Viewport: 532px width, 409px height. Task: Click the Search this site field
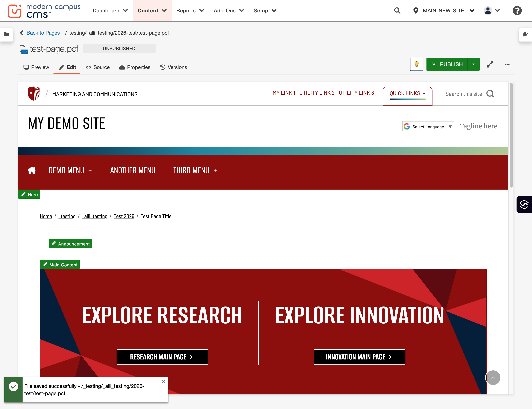pos(464,94)
